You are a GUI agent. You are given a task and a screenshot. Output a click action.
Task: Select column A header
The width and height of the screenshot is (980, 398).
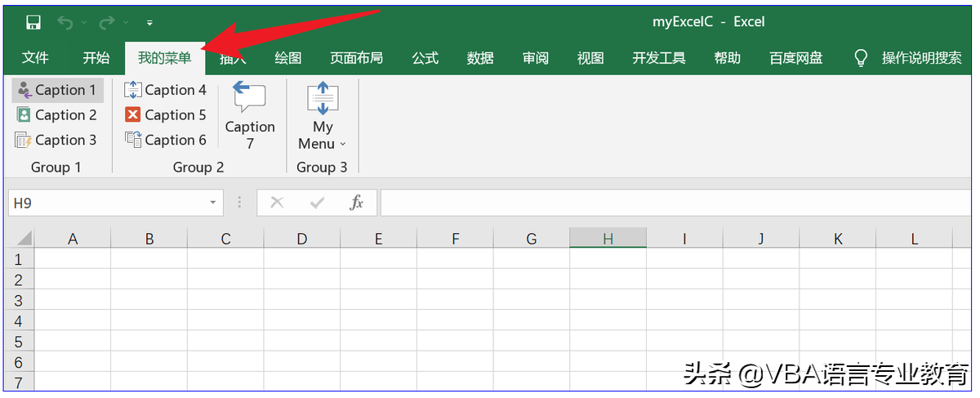point(73,239)
